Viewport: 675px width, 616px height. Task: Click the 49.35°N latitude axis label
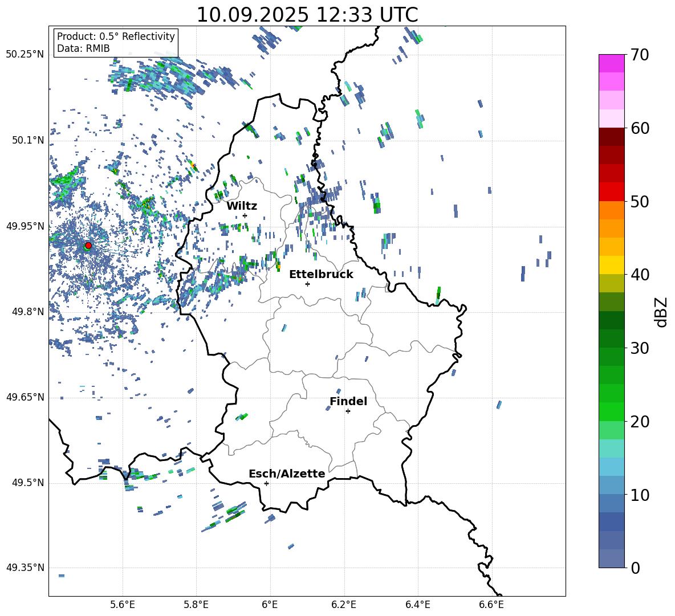tap(25, 568)
